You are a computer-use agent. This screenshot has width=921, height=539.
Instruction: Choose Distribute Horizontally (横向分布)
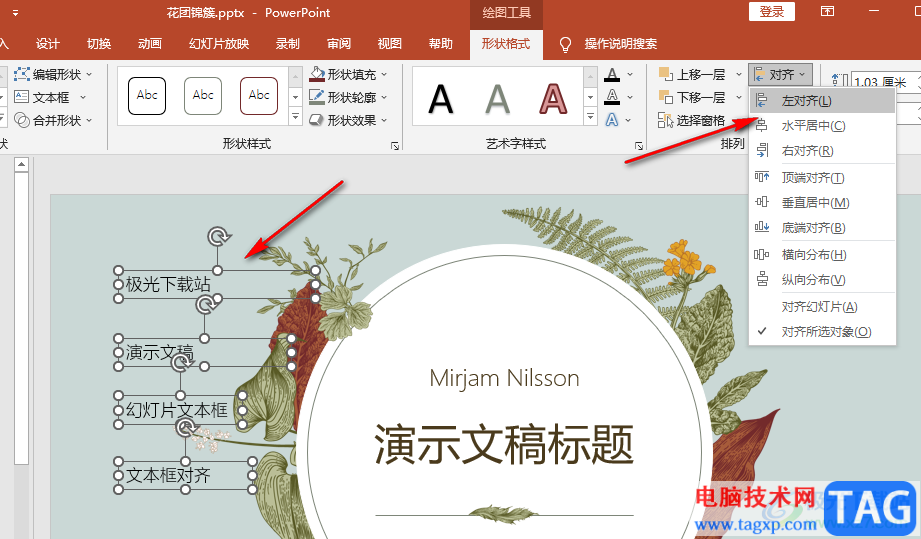[x=822, y=255]
